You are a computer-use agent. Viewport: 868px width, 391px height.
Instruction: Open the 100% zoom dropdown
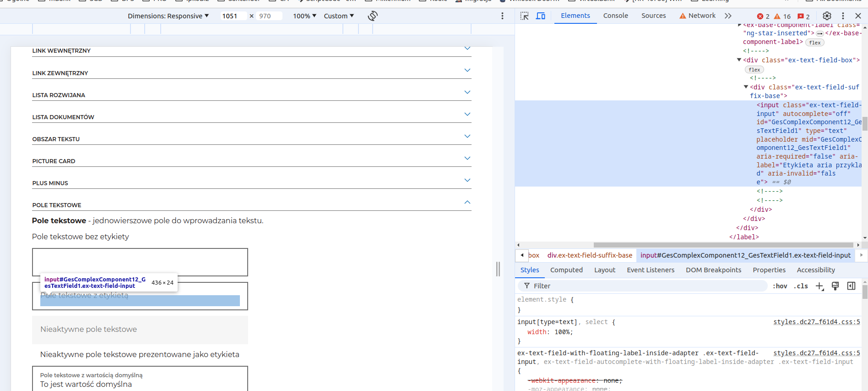[304, 16]
